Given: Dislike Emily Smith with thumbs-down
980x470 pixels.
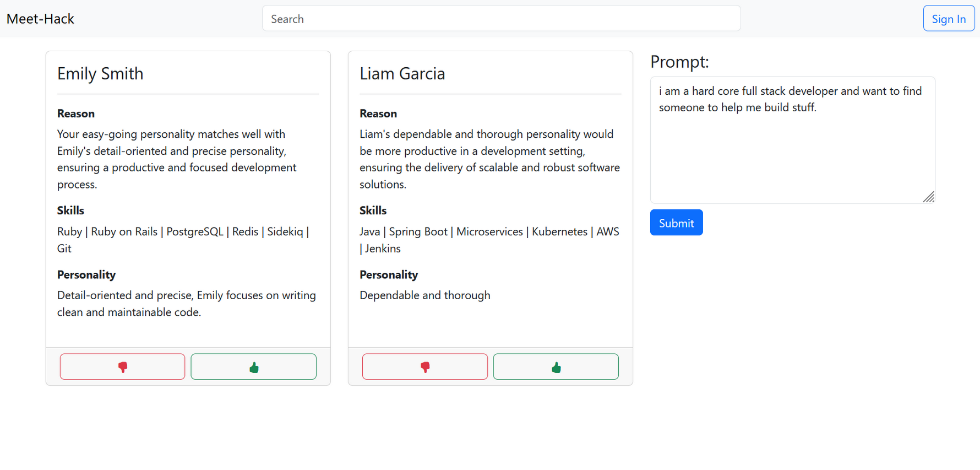Looking at the screenshot, I should tap(122, 367).
